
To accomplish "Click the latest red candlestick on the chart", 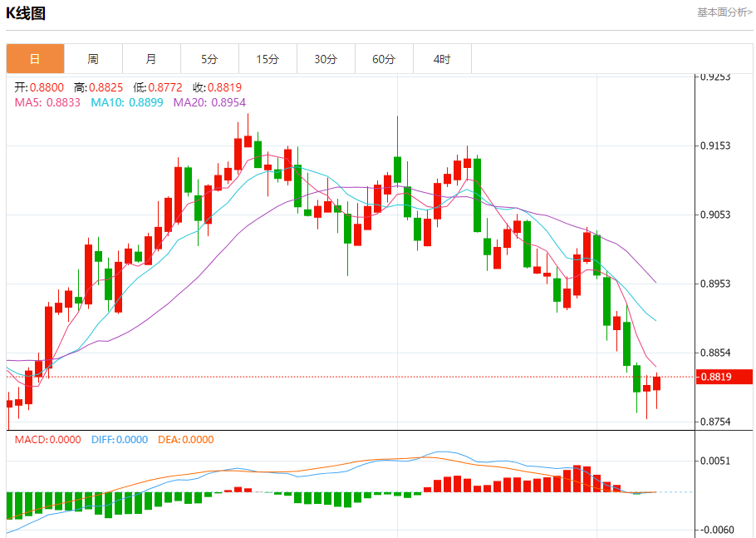I will click(x=656, y=383).
